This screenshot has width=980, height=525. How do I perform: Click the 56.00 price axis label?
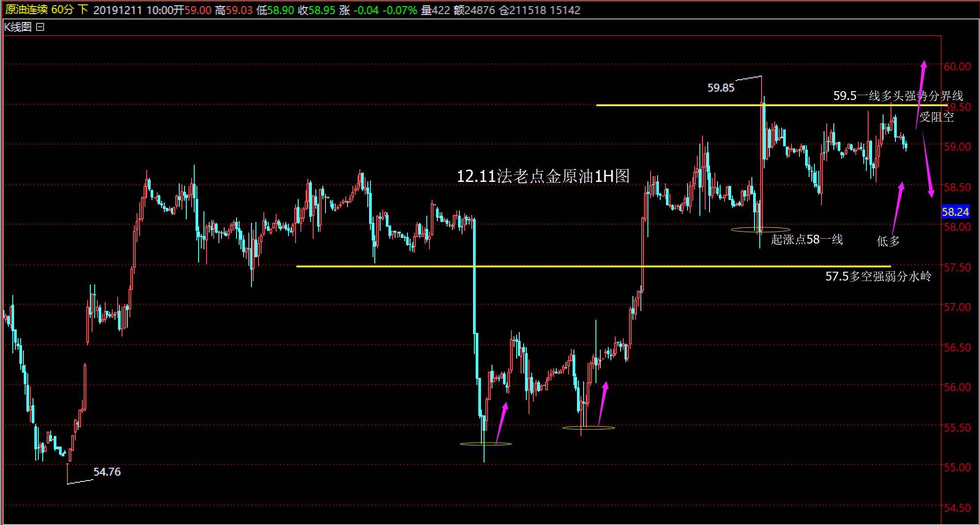click(957, 387)
